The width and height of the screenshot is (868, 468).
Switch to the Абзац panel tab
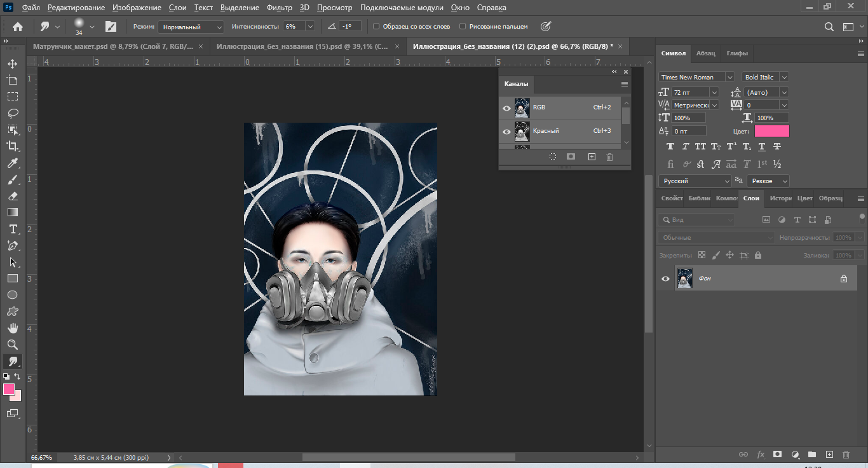tap(705, 53)
